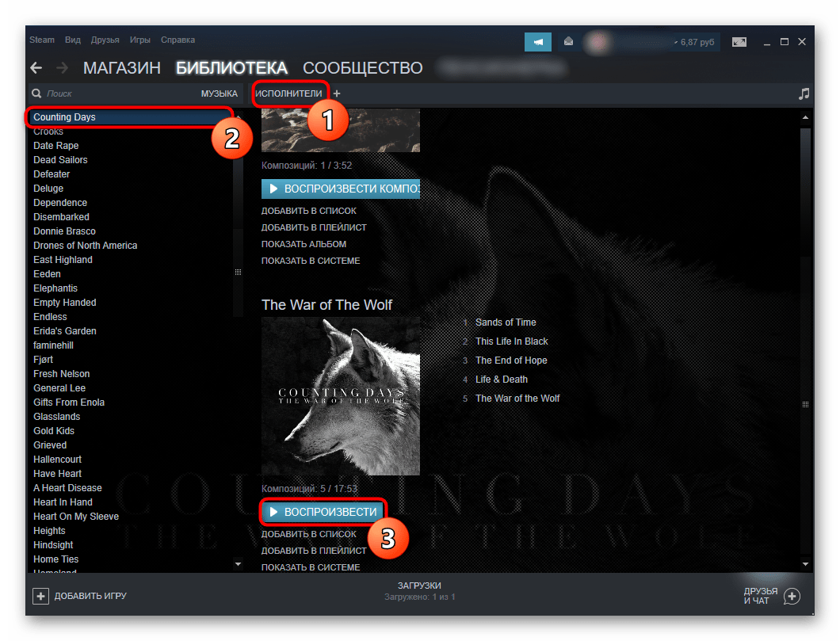Open the Steam menu
The width and height of the screenshot is (840, 641).
[x=42, y=40]
